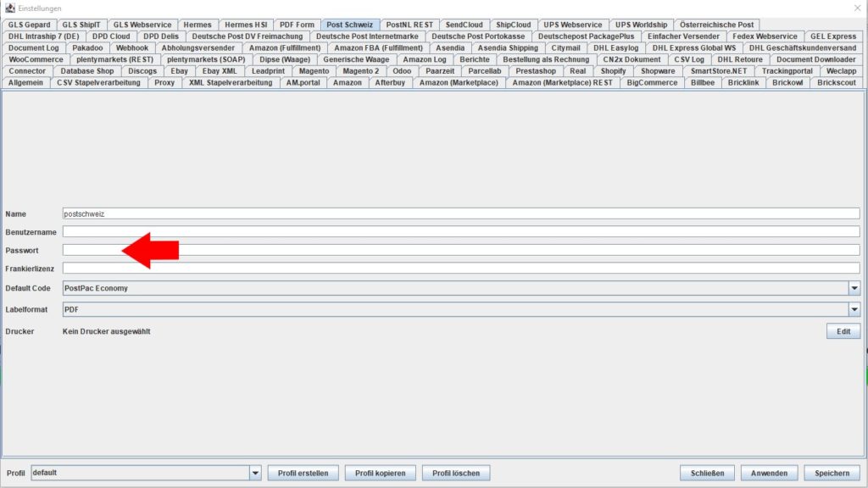Open the ShipCloud tab
This screenshot has height=488, width=868.
click(513, 25)
